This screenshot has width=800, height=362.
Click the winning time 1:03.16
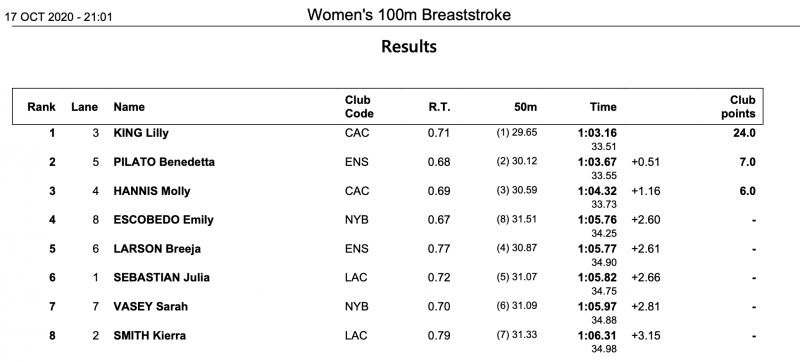coord(597,134)
